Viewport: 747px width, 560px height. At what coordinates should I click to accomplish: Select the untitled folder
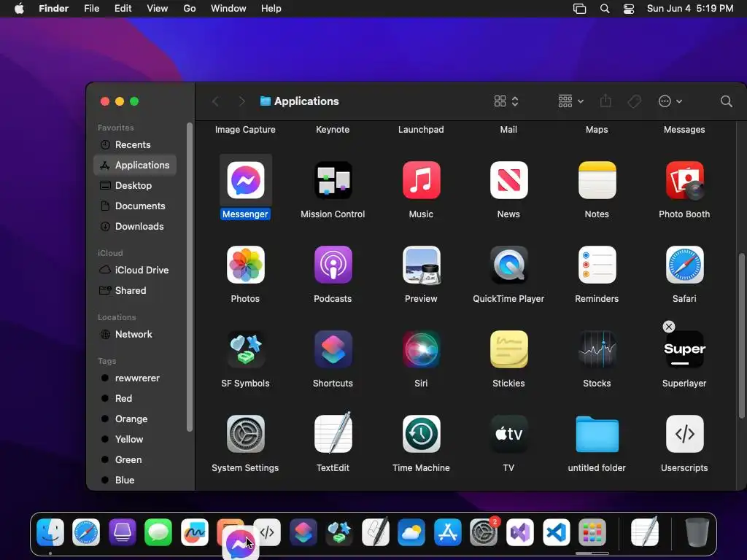pos(597,434)
